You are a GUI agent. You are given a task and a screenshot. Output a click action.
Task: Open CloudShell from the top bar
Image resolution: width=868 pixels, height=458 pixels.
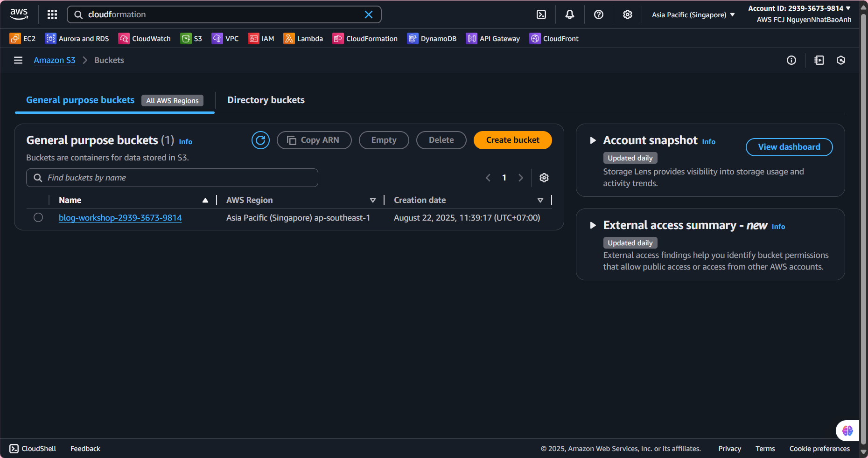[541, 14]
